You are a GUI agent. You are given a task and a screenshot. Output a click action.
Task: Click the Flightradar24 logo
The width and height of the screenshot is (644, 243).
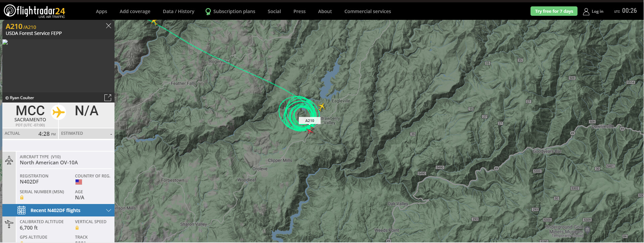(34, 11)
